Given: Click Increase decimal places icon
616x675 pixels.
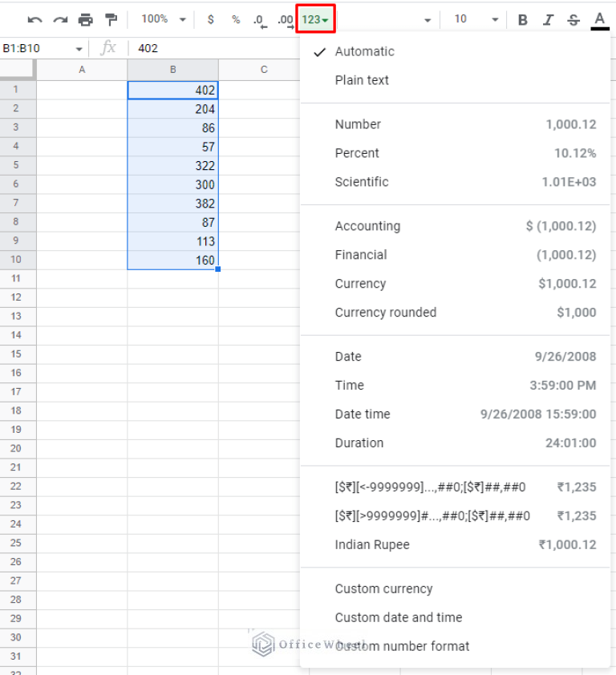Looking at the screenshot, I should click(x=285, y=19).
